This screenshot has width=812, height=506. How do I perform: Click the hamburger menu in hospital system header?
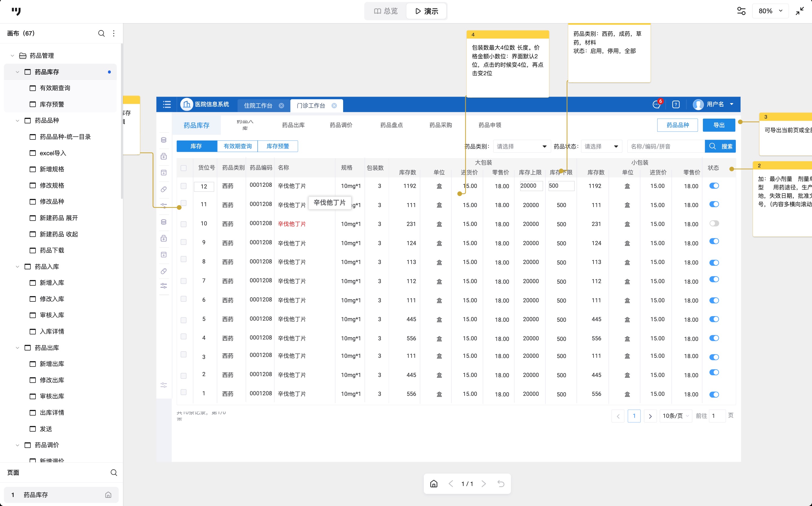click(x=167, y=105)
